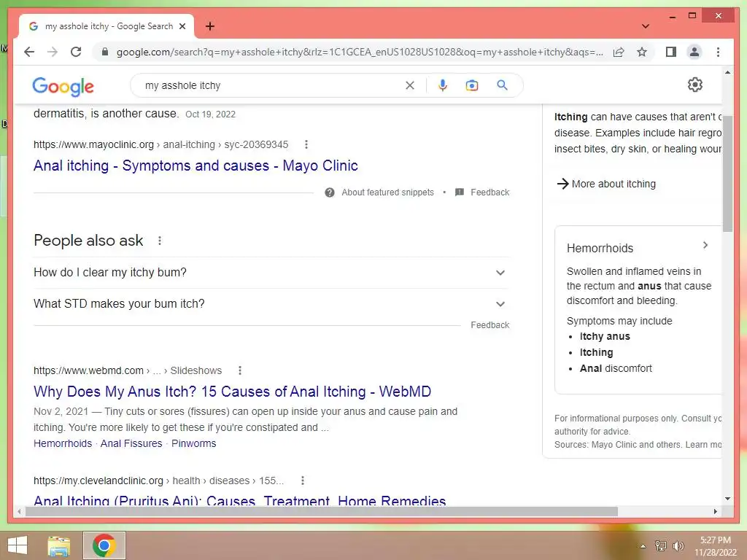The image size is (747, 560).
Task: Click Feedback below People also ask
Action: point(489,324)
